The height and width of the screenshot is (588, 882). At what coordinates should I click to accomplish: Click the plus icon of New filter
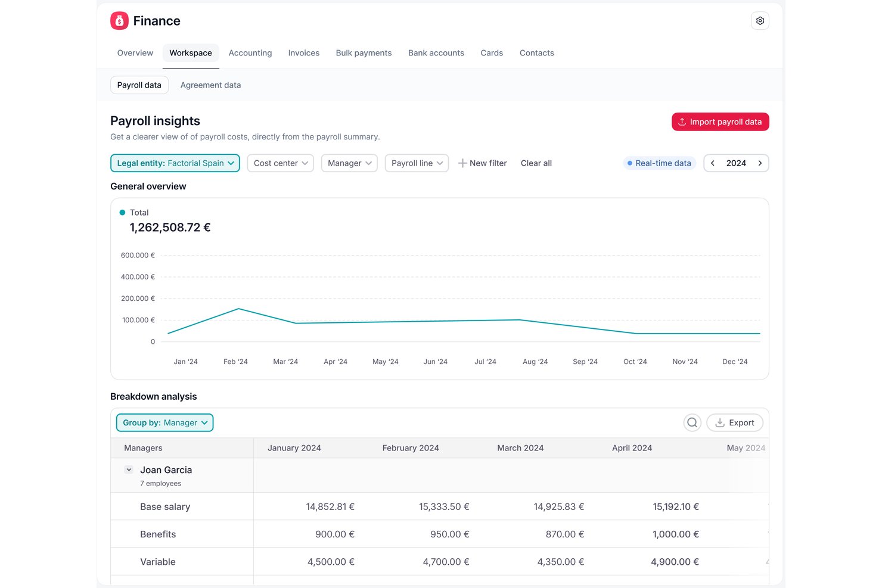tap(462, 163)
